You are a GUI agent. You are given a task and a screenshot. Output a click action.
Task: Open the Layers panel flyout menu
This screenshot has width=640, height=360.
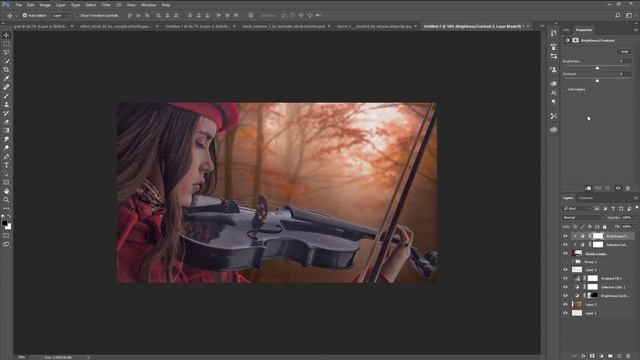tap(636, 198)
